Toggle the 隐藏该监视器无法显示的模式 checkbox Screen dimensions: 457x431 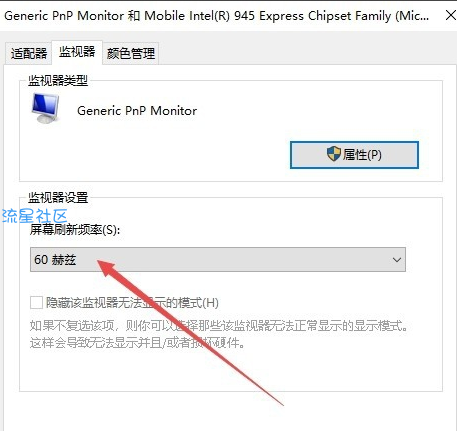36,303
